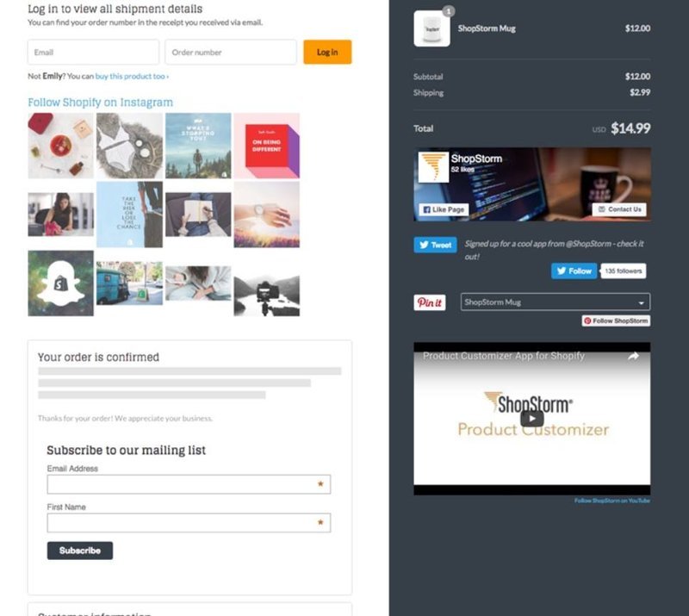Open the red 'On Being Different' Instagram image
This screenshot has height=616, width=689.
tap(267, 146)
